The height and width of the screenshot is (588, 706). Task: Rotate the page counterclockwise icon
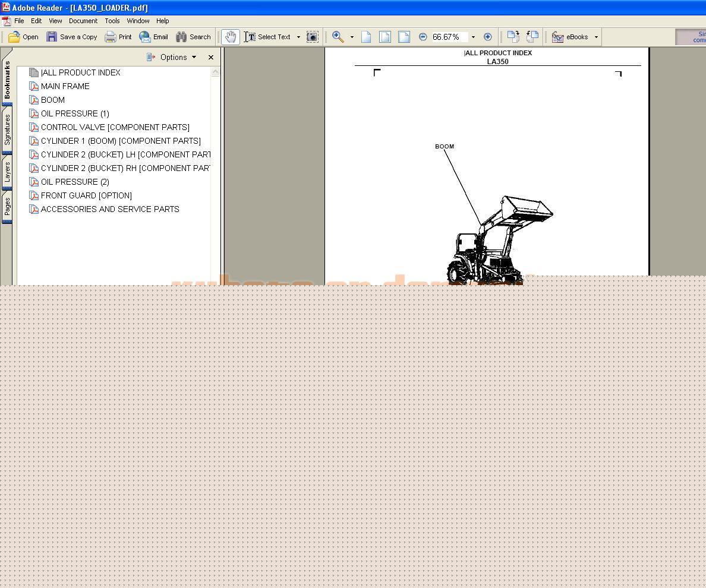[532, 37]
